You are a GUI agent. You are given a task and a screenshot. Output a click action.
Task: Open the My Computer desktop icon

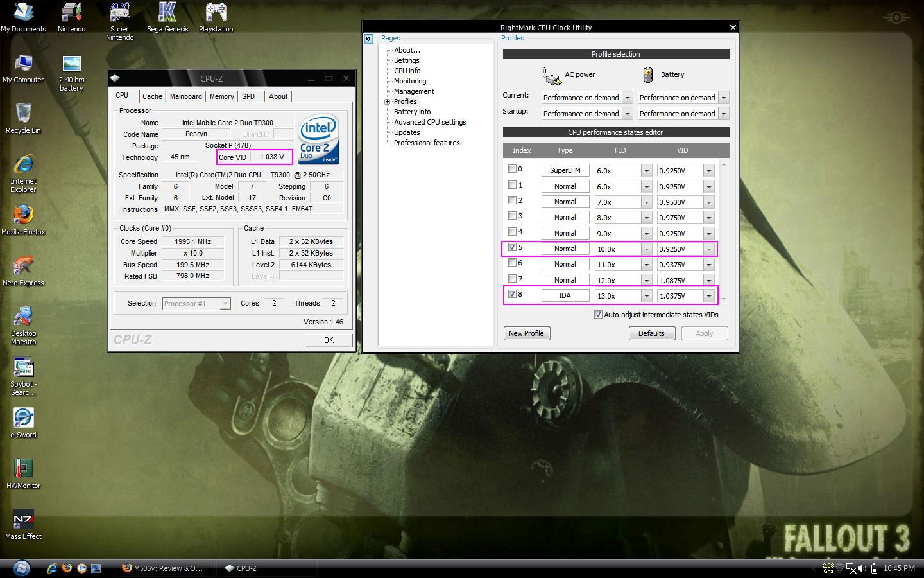click(23, 69)
